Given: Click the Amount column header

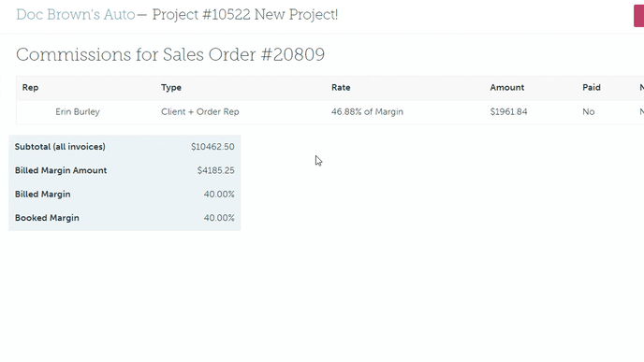Looking at the screenshot, I should 506,87.
